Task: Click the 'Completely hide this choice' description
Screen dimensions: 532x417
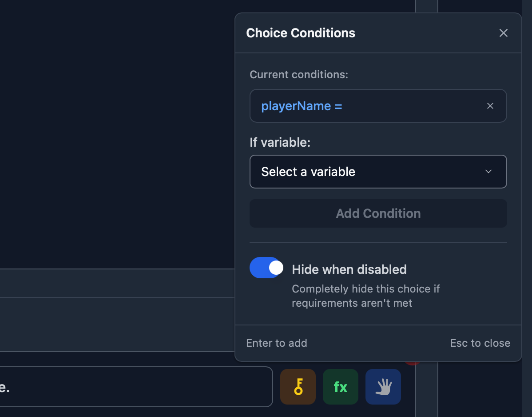Action: 365,296
